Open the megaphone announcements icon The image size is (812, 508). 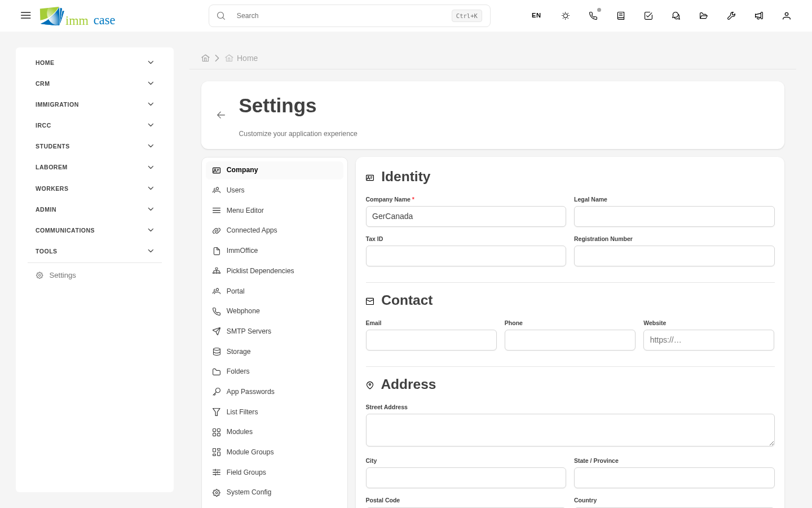(759, 16)
